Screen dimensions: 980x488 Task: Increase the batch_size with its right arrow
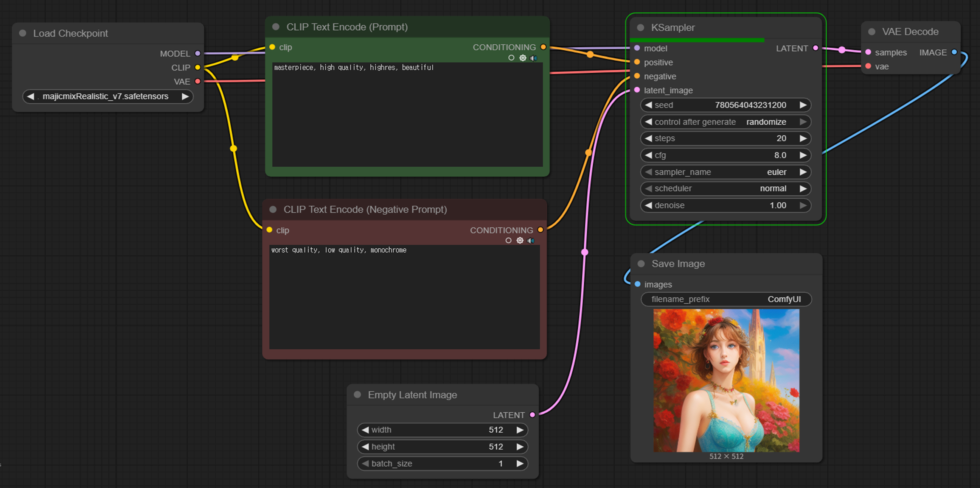pyautogui.click(x=520, y=463)
